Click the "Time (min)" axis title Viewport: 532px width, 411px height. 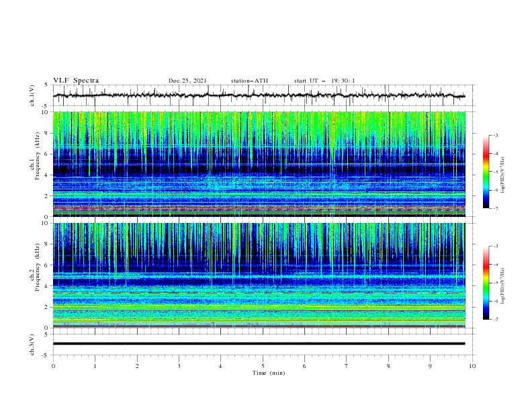point(269,373)
